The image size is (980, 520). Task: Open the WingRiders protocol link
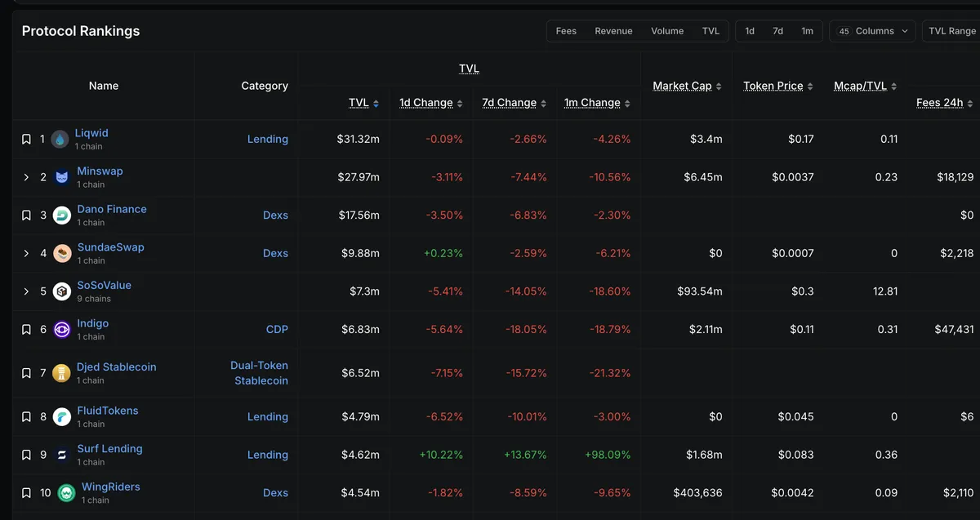[x=111, y=487]
